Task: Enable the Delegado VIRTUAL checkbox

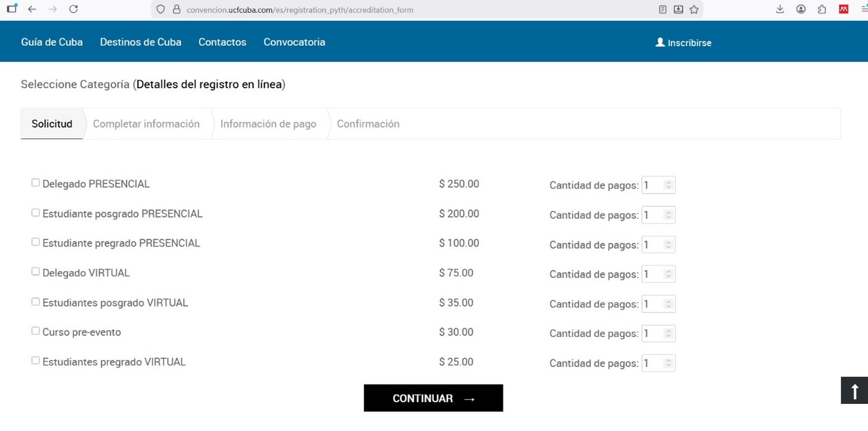Action: click(36, 271)
